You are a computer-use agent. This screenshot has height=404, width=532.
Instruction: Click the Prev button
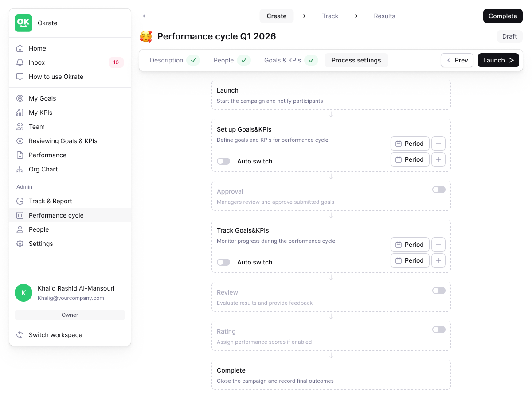click(x=457, y=60)
